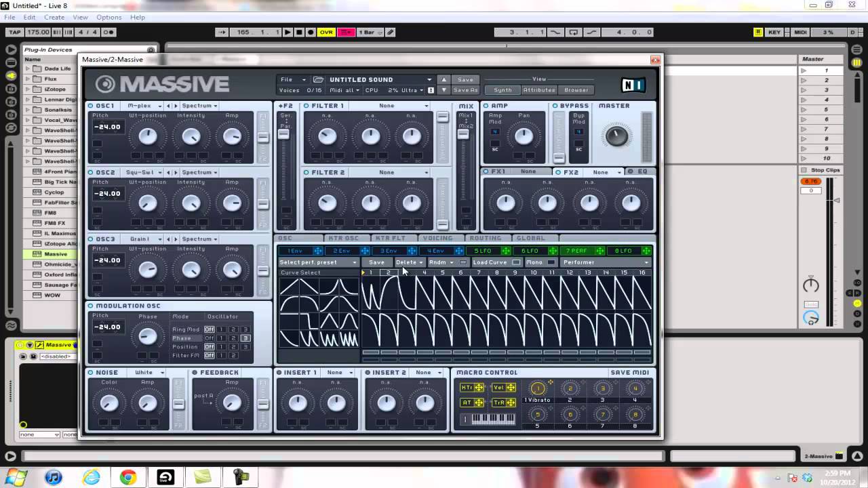The image size is (868, 488).
Task: Switch to the Browser view
Action: [576, 89]
